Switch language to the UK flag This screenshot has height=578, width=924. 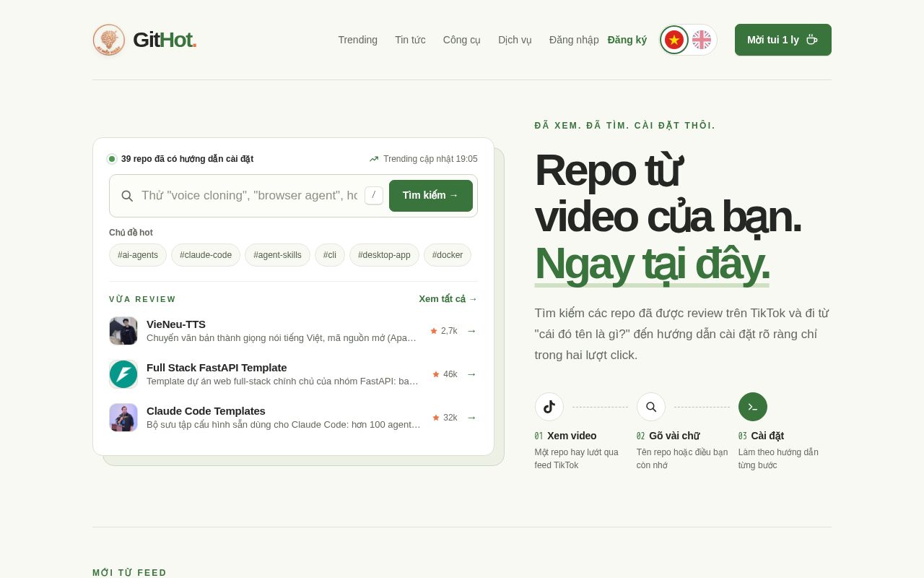point(702,40)
